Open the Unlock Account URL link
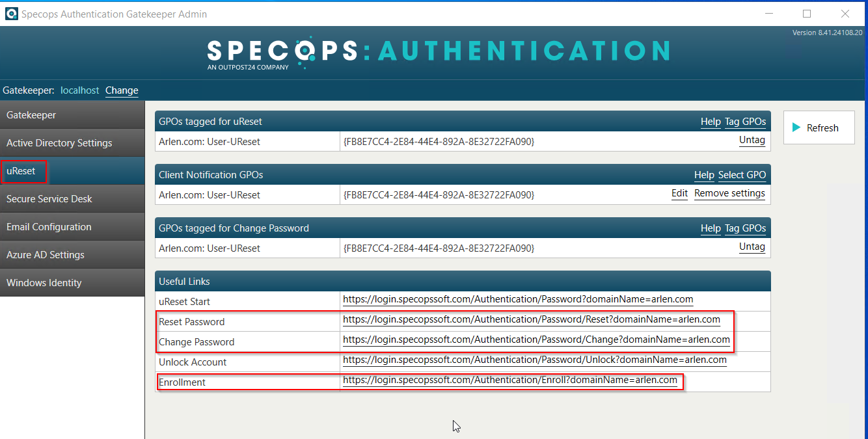868x439 pixels. (x=535, y=360)
